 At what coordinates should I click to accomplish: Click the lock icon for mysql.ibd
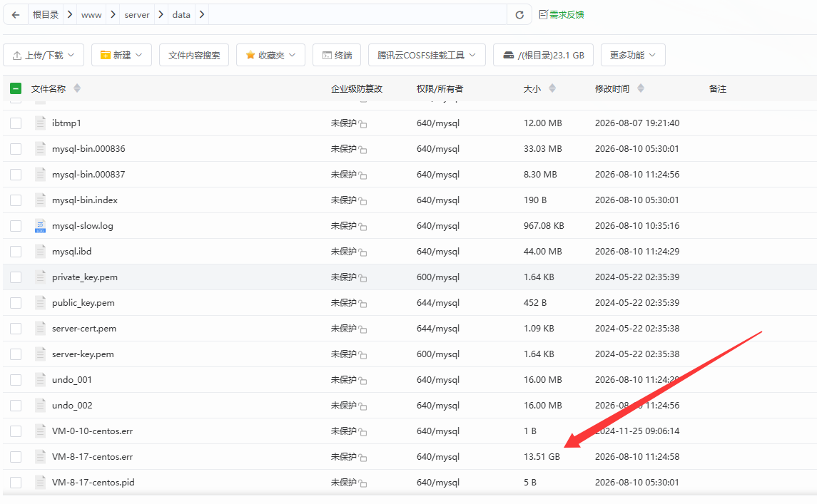[362, 252]
